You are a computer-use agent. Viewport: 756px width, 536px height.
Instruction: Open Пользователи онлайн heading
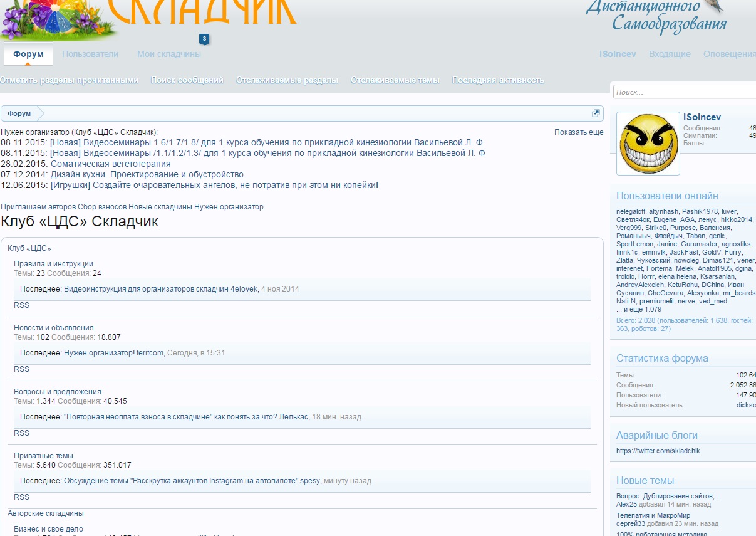[667, 196]
